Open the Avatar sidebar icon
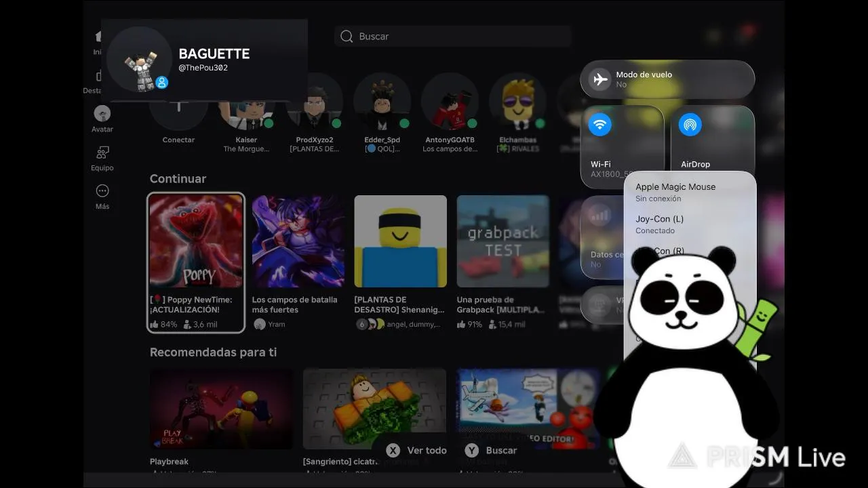868x488 pixels. [102, 113]
